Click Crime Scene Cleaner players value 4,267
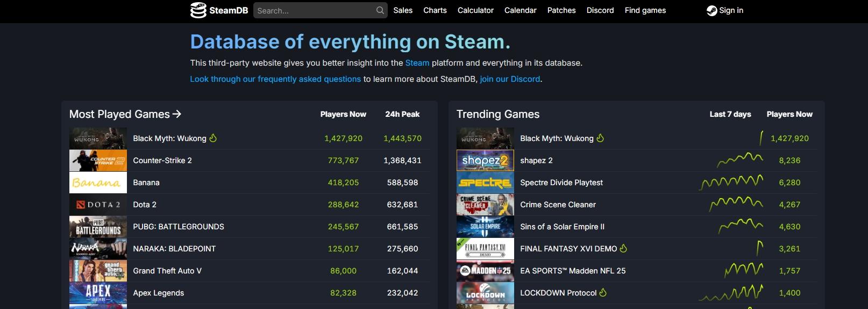The width and height of the screenshot is (868, 309). point(789,205)
